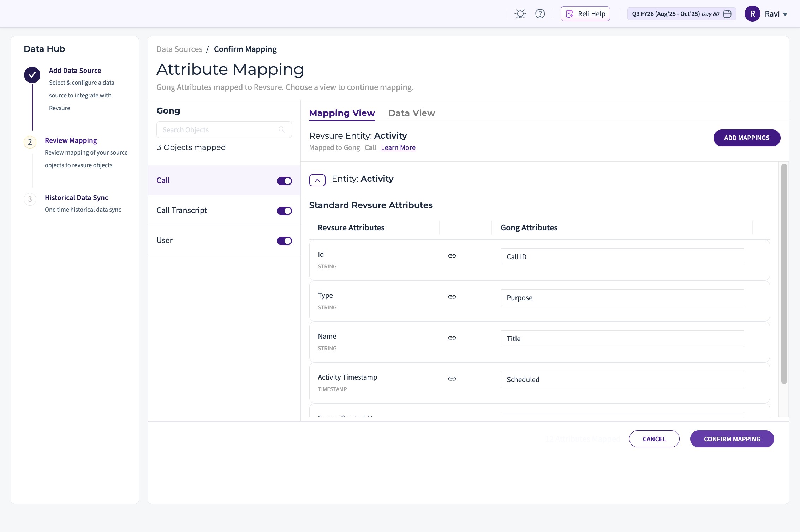Click the link icon in Name row

[x=452, y=338]
